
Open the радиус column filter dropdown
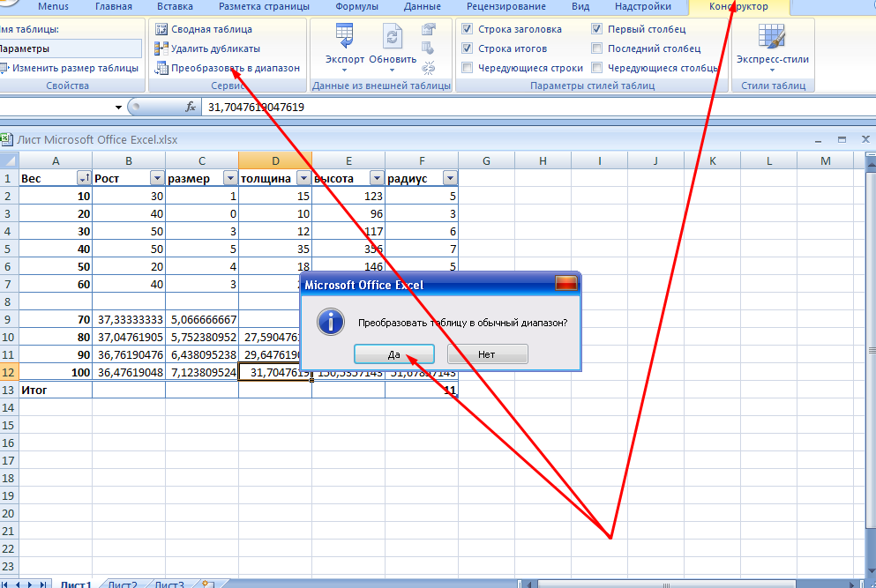click(450, 178)
